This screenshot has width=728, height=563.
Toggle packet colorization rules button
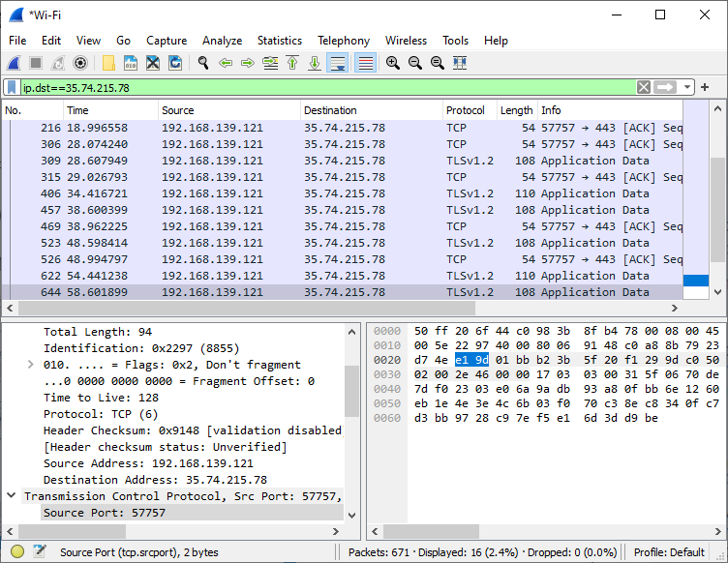pyautogui.click(x=366, y=63)
